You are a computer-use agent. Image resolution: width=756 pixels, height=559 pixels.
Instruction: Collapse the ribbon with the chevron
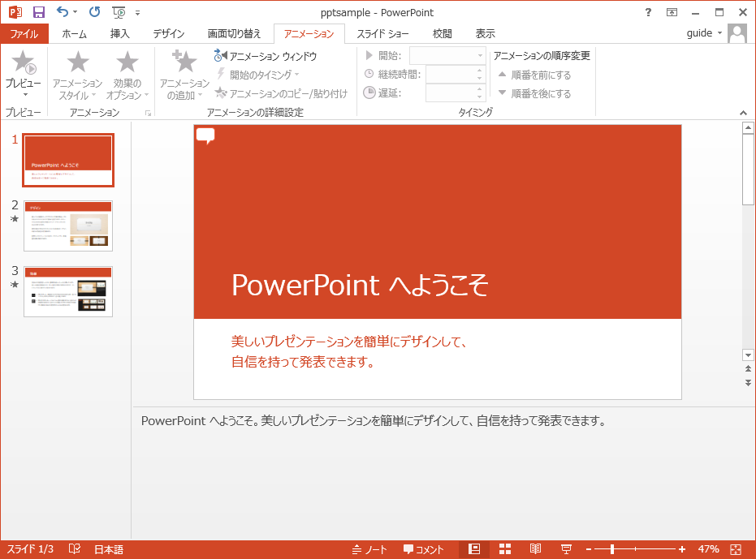(x=743, y=113)
